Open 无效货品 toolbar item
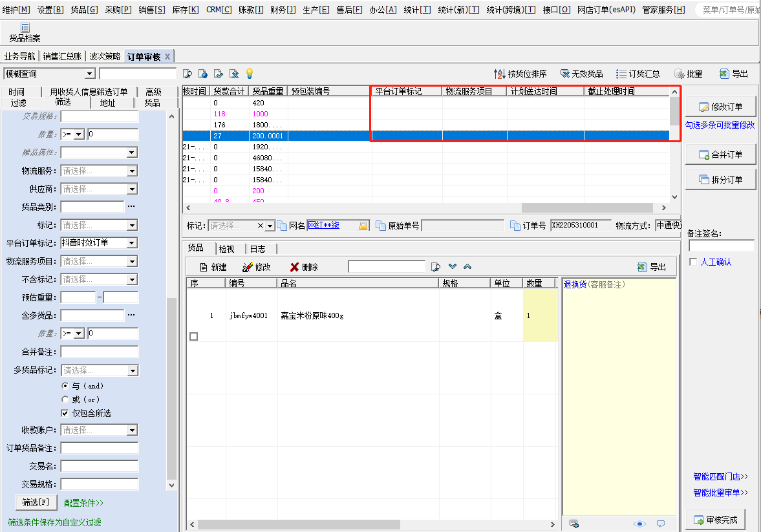 [581, 74]
